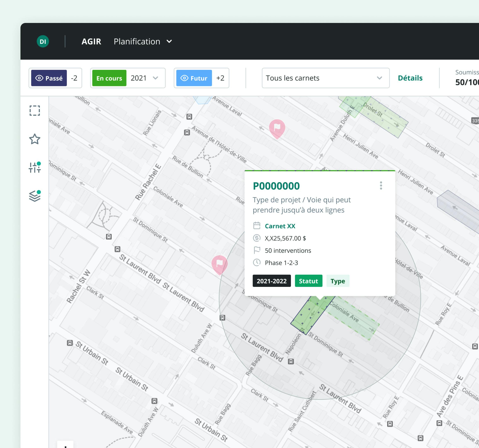
Task: Click the Détails link
Action: [x=410, y=78]
